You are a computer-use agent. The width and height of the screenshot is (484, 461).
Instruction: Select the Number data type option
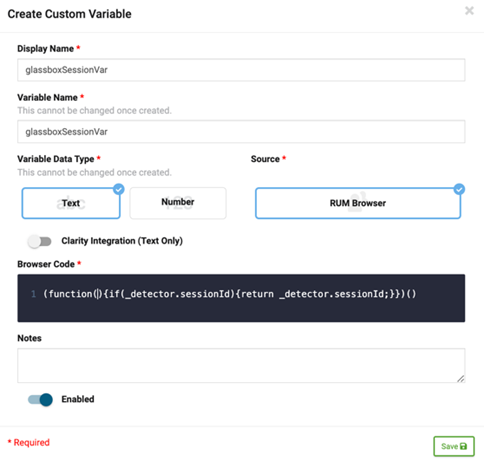(x=178, y=203)
